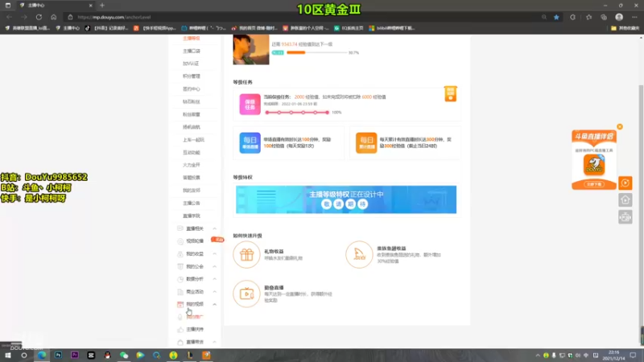
Task: Open the browser profile avatar
Action: (619, 17)
